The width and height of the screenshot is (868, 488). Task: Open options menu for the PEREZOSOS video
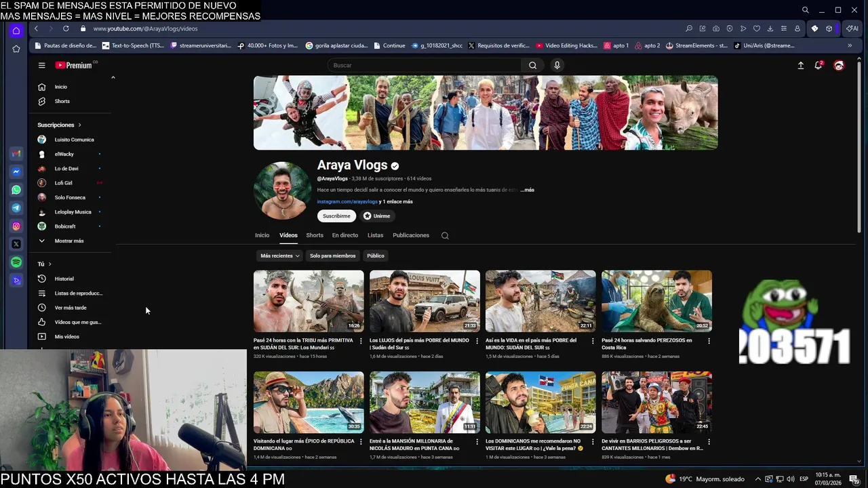709,341
